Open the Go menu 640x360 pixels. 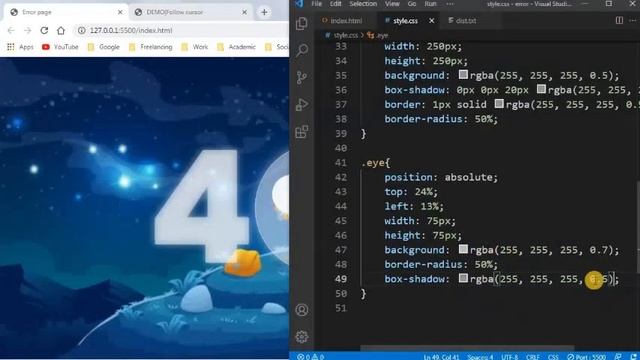point(412,4)
